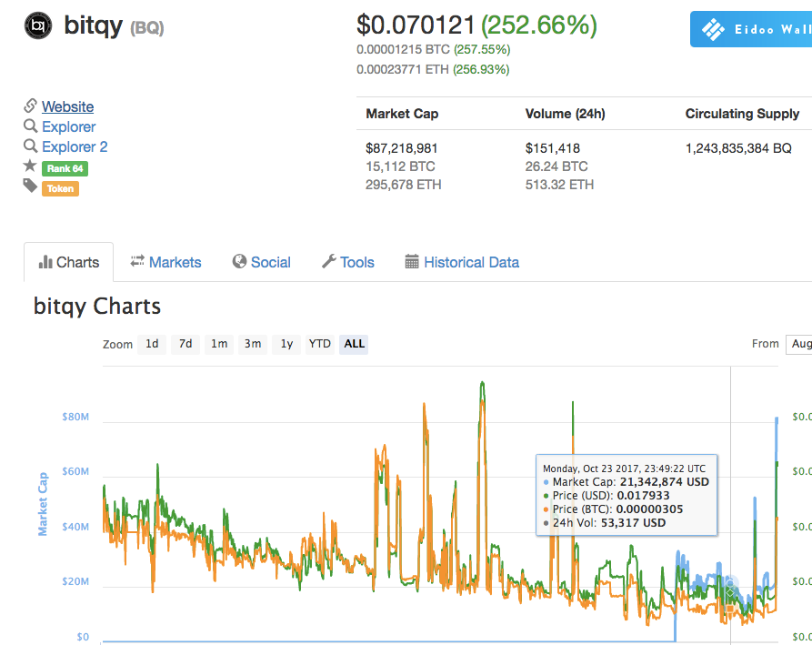The height and width of the screenshot is (645, 812).
Task: Open the bitqy Website link
Action: pyautogui.click(x=68, y=106)
